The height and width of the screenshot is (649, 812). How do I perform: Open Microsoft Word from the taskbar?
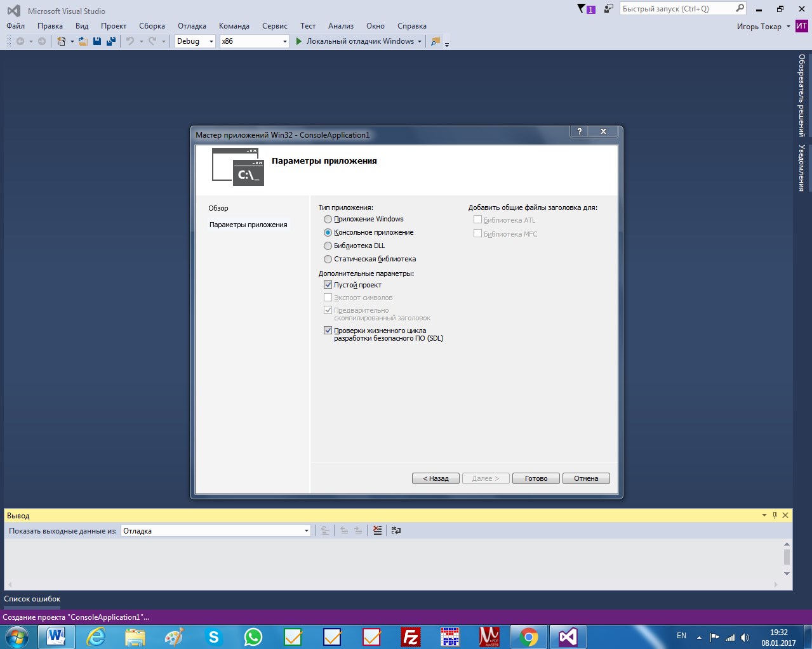tap(56, 636)
